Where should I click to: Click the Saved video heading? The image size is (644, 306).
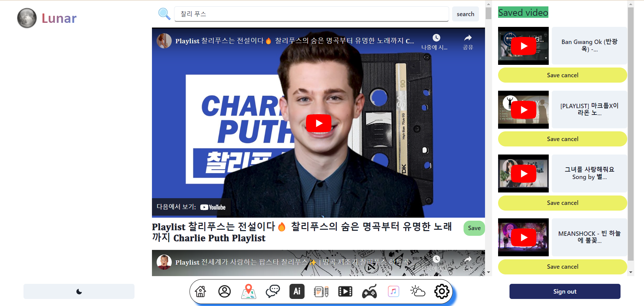tap(523, 12)
